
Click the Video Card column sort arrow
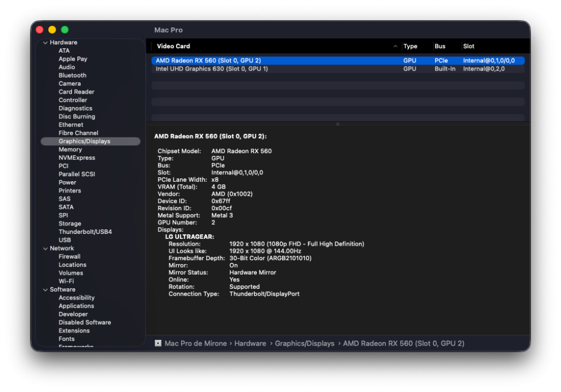pyautogui.click(x=396, y=46)
